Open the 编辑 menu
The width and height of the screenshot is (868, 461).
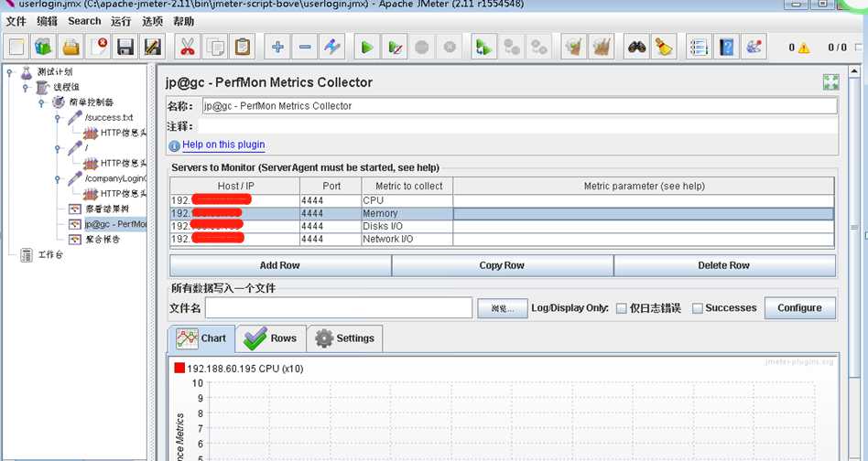[x=47, y=21]
